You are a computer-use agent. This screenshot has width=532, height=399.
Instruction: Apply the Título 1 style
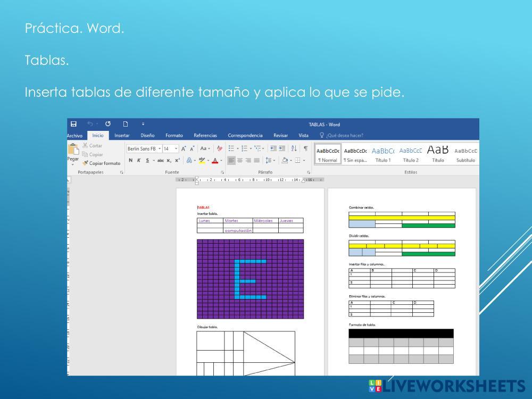coord(383,154)
